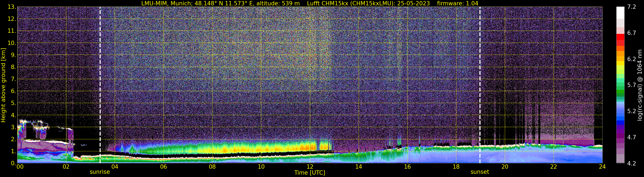This screenshot has width=644, height=177.
Task: Click the 'Height above ground [km]' axis label
Action: pyautogui.click(x=3, y=85)
